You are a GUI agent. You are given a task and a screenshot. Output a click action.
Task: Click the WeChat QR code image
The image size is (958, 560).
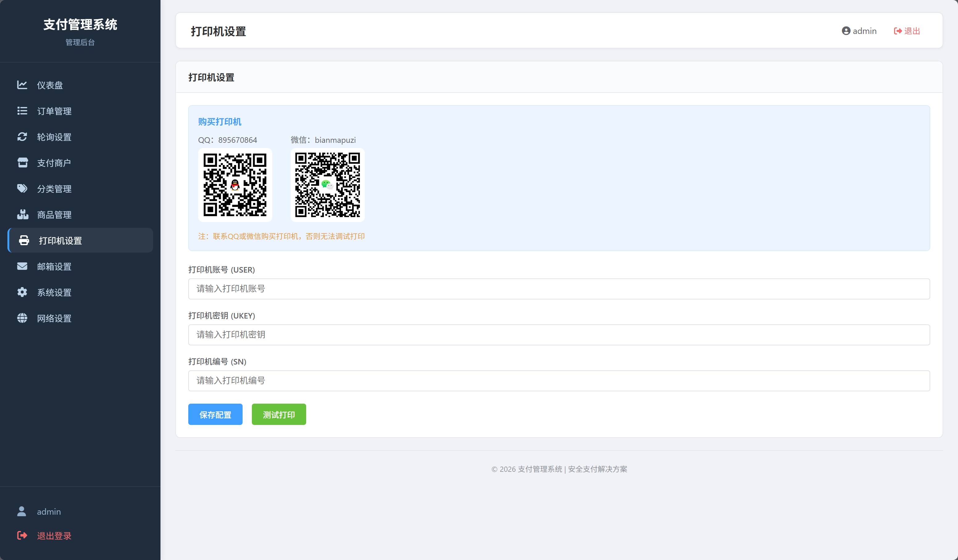click(328, 185)
